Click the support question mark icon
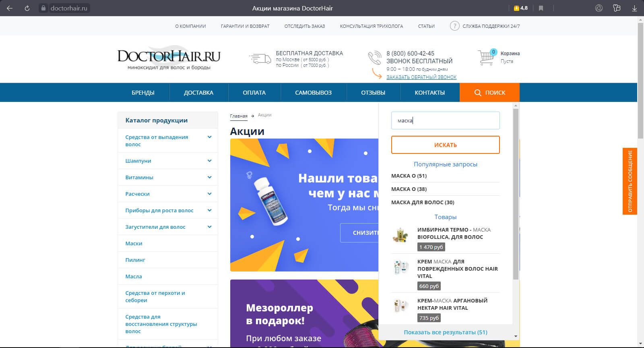 point(454,26)
